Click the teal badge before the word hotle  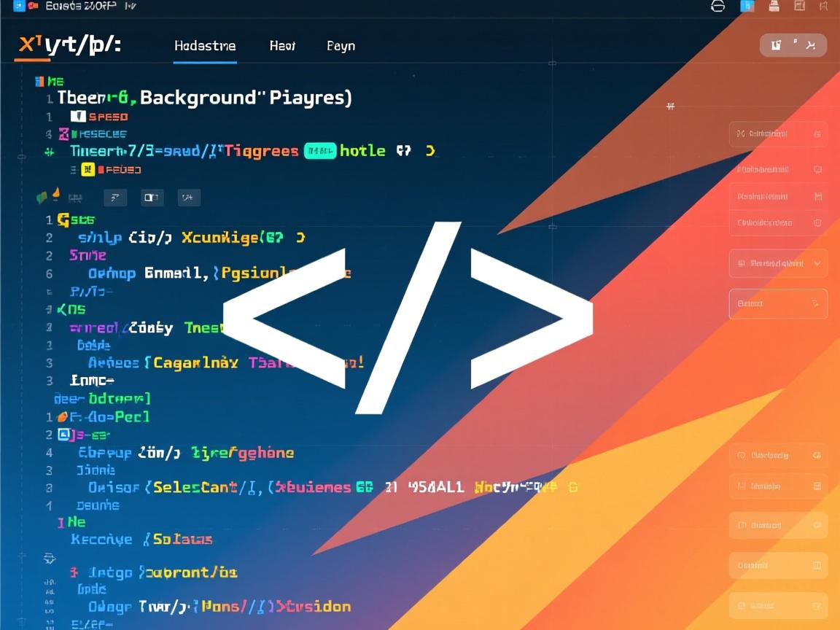tap(319, 151)
